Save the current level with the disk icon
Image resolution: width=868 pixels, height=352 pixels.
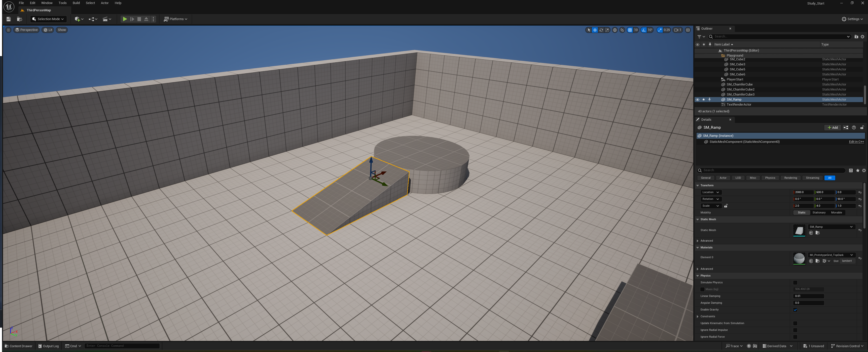pyautogui.click(x=9, y=19)
